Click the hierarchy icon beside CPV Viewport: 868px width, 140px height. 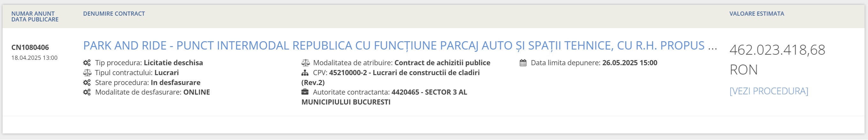click(305, 73)
